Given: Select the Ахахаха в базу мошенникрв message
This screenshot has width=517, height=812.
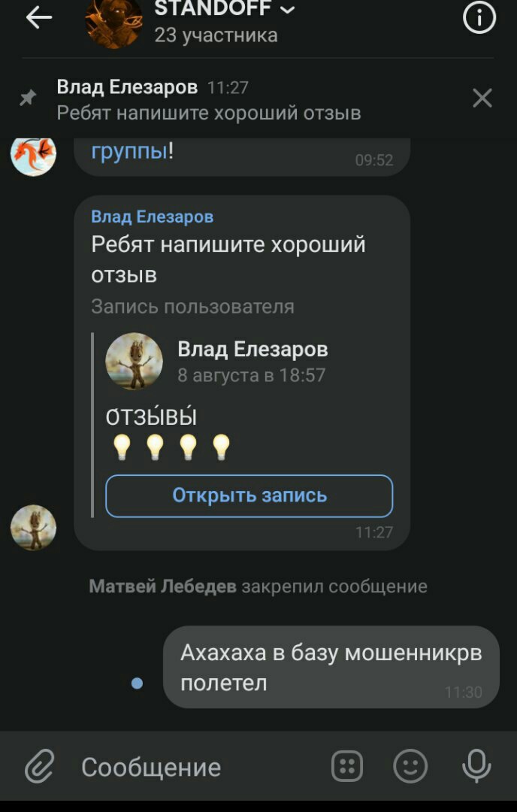Looking at the screenshot, I should click(x=331, y=667).
